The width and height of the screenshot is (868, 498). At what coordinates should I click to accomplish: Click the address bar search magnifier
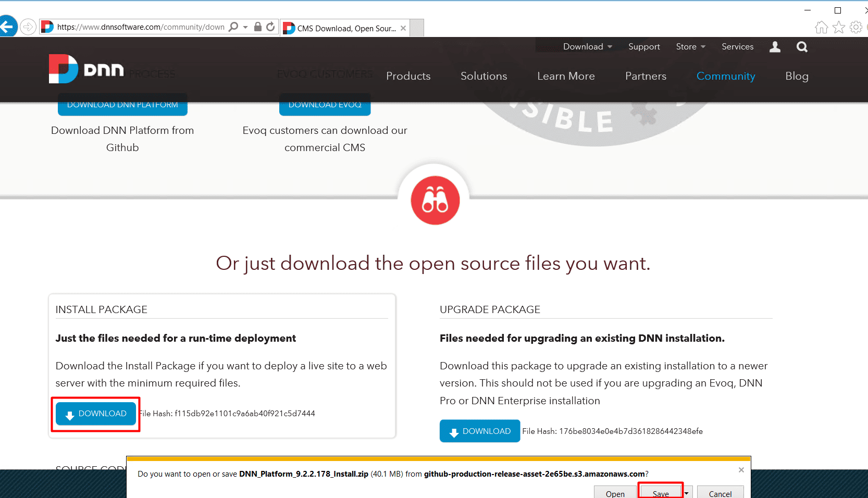(233, 27)
